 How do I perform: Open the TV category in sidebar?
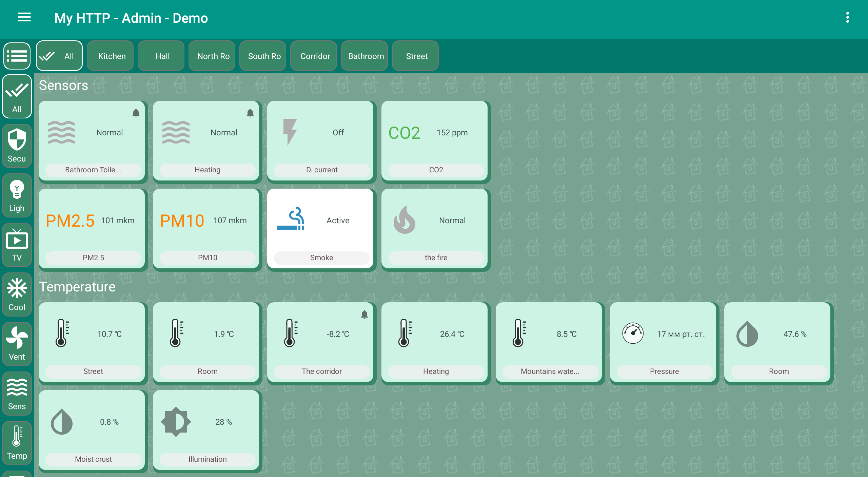click(17, 245)
